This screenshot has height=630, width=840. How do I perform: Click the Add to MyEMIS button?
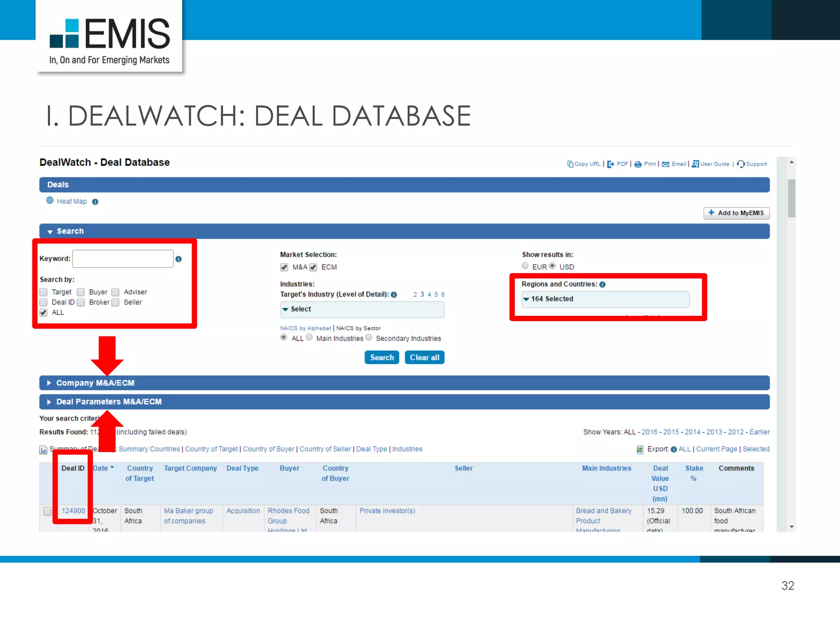[x=737, y=213]
